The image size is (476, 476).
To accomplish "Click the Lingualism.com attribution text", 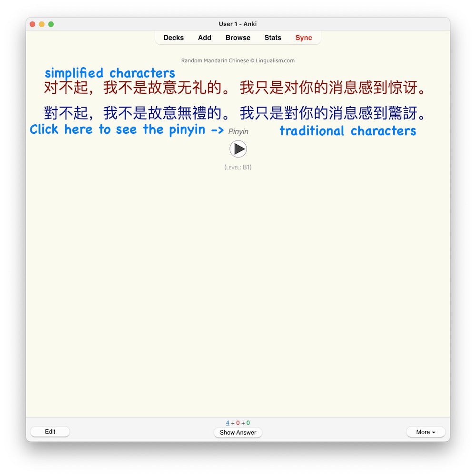I will coord(238,60).
